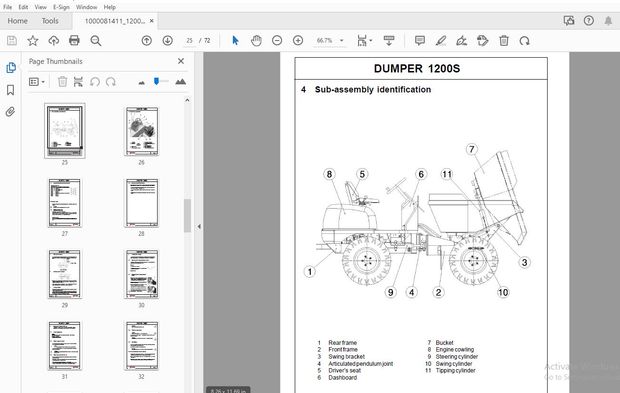
Task: Print the document using printer icon
Action: [74, 40]
